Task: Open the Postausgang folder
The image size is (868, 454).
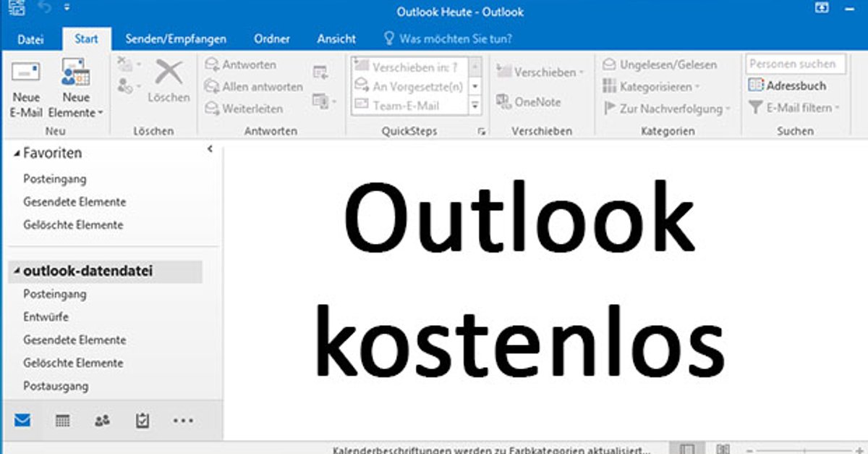Action: (56, 386)
